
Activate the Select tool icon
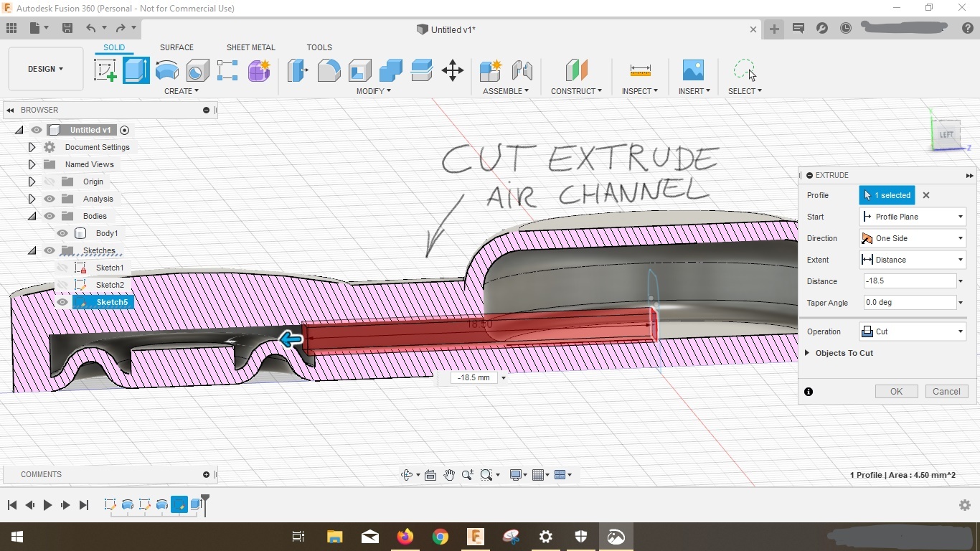coord(745,70)
